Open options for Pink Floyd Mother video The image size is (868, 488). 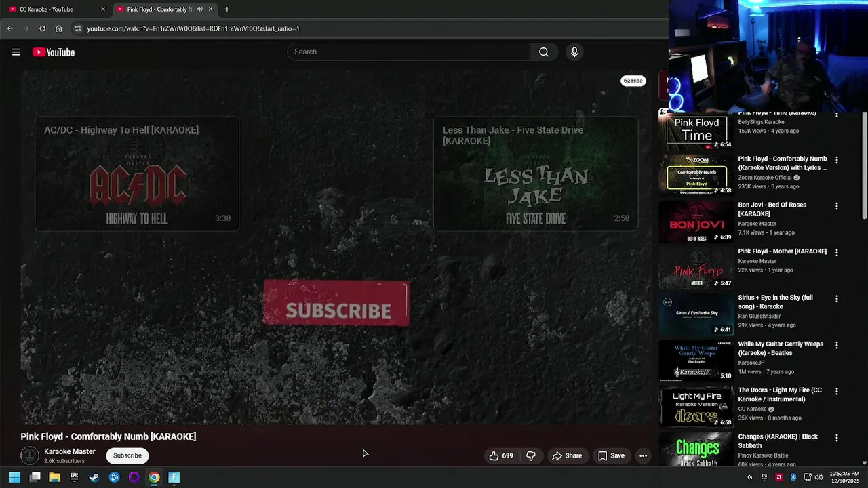pos(836,252)
